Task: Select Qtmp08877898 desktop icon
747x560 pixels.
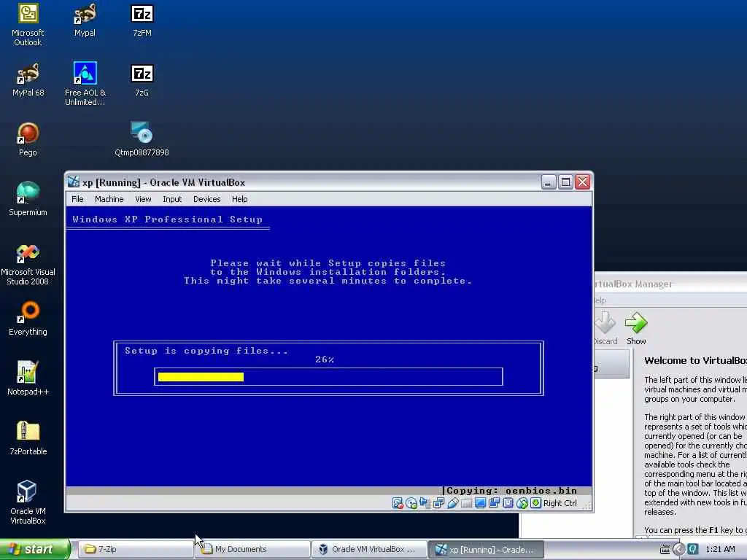Action: coord(142,139)
